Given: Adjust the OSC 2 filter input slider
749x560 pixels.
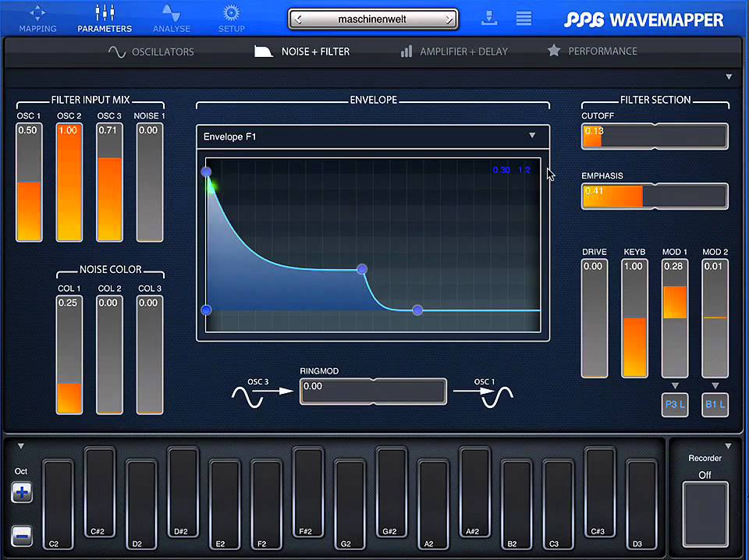Looking at the screenshot, I should (69, 183).
